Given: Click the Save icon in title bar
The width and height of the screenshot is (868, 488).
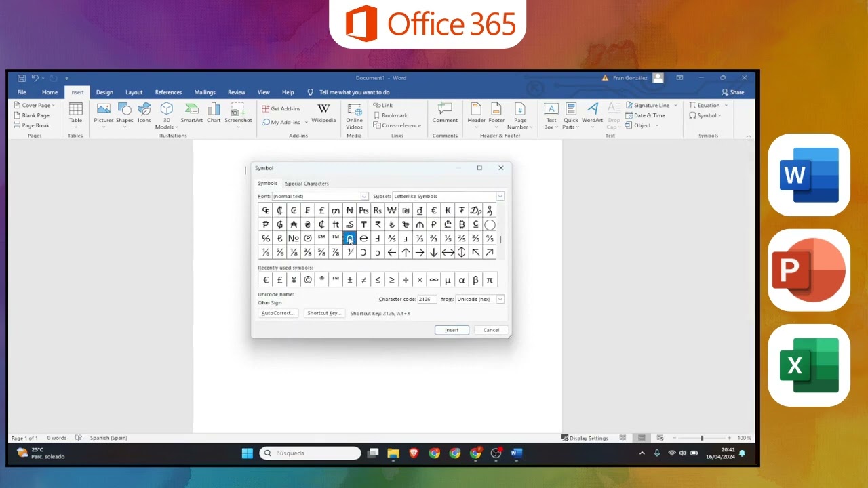Looking at the screenshot, I should (x=22, y=78).
